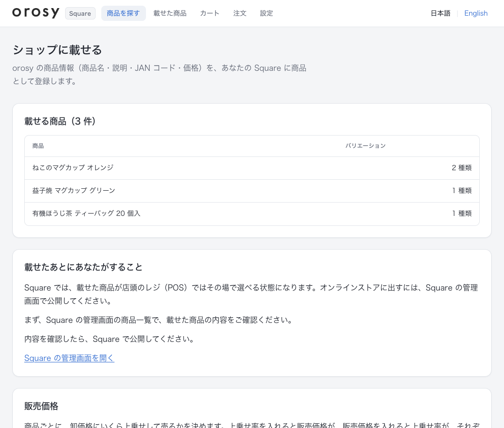Click the 2 種類 variation count
Viewport: 504px width, 428px height.
click(x=462, y=168)
